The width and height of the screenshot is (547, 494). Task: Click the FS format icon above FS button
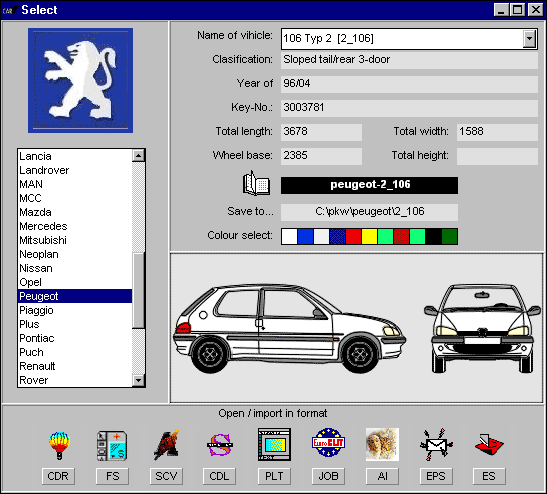click(x=112, y=446)
